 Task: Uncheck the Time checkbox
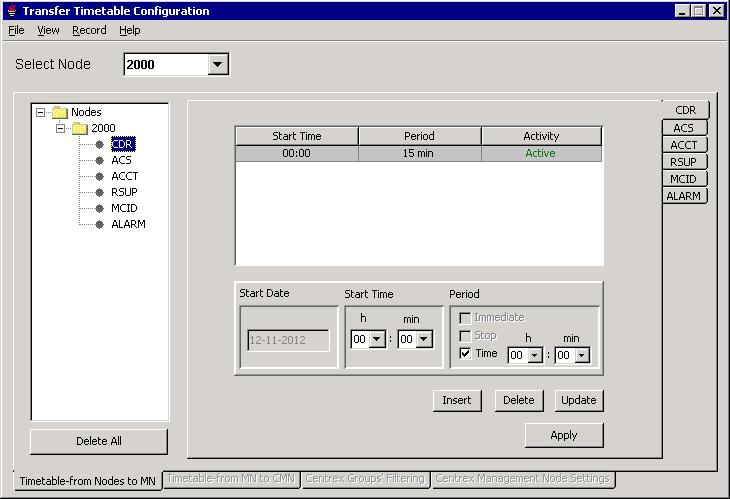pos(465,353)
